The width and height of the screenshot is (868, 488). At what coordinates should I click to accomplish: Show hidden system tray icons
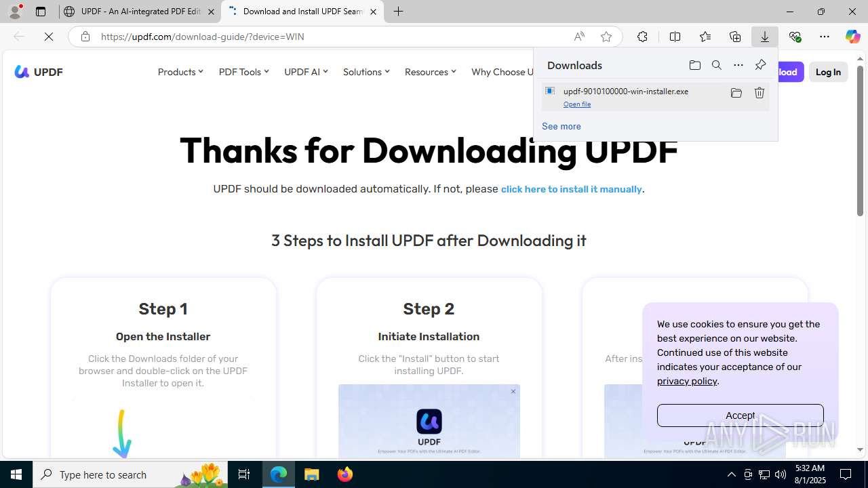[732, 474]
